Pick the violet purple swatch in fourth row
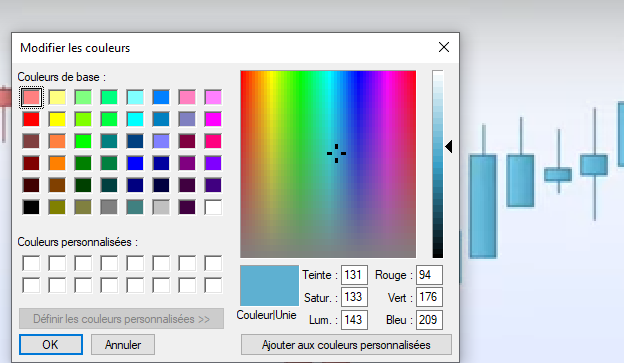 coord(213,163)
